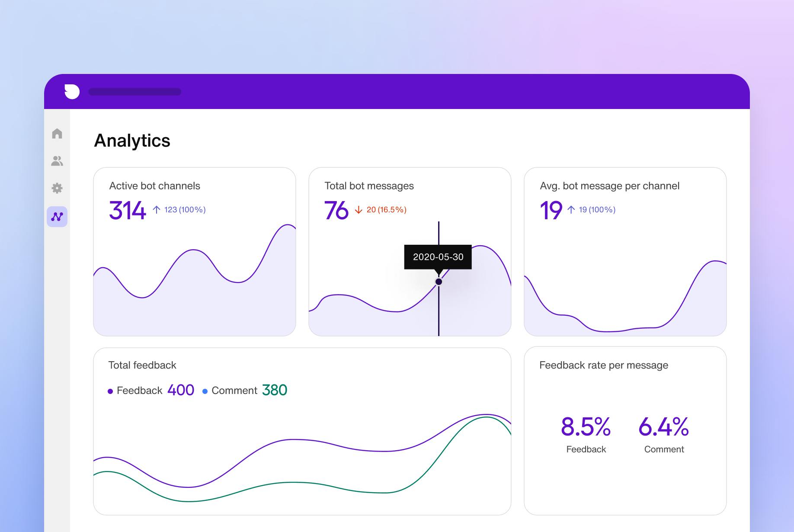Image resolution: width=794 pixels, height=532 pixels.
Task: Click the purple Feedback legend dot
Action: point(110,391)
